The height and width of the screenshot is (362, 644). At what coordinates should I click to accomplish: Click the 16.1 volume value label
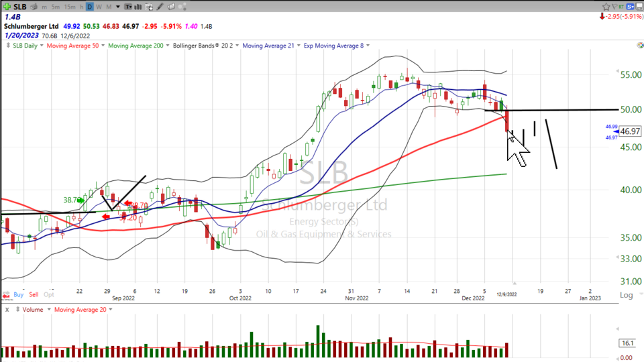coord(628,343)
